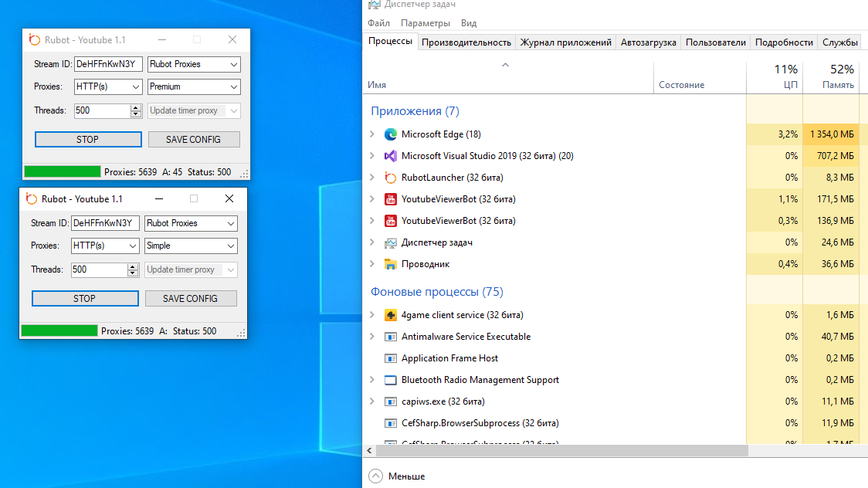Click the Bluetooth Radio Management Support icon
Viewport: 868px width, 488px height.
390,380
